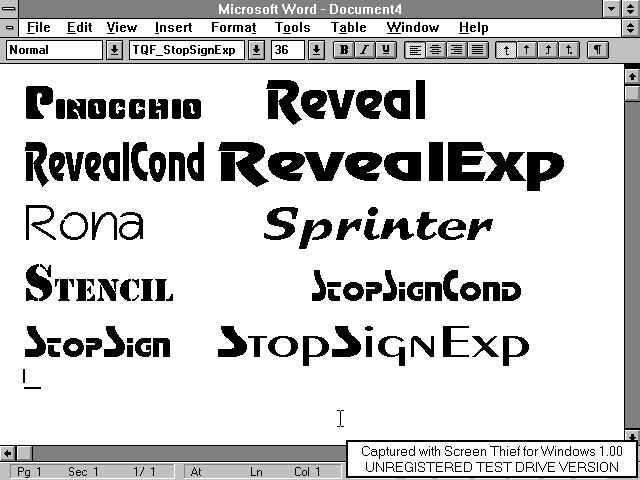
Task: Open the font name dropdown arrow
Action: pyautogui.click(x=256, y=50)
